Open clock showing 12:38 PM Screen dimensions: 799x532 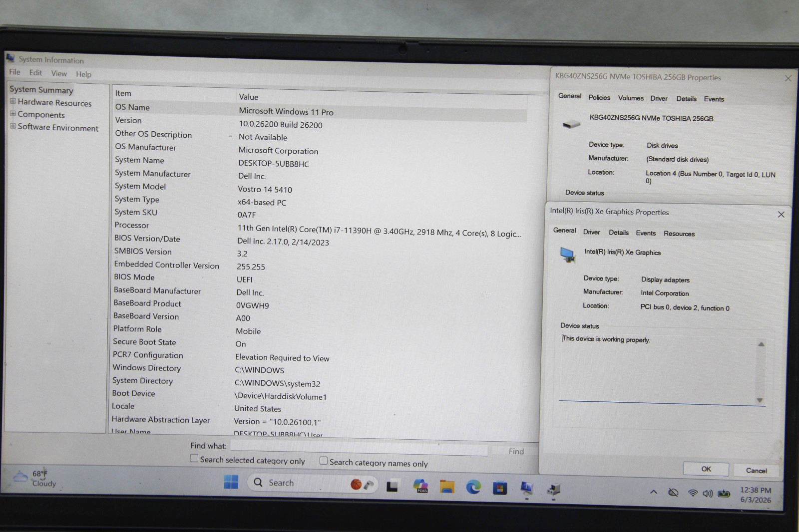click(x=756, y=495)
